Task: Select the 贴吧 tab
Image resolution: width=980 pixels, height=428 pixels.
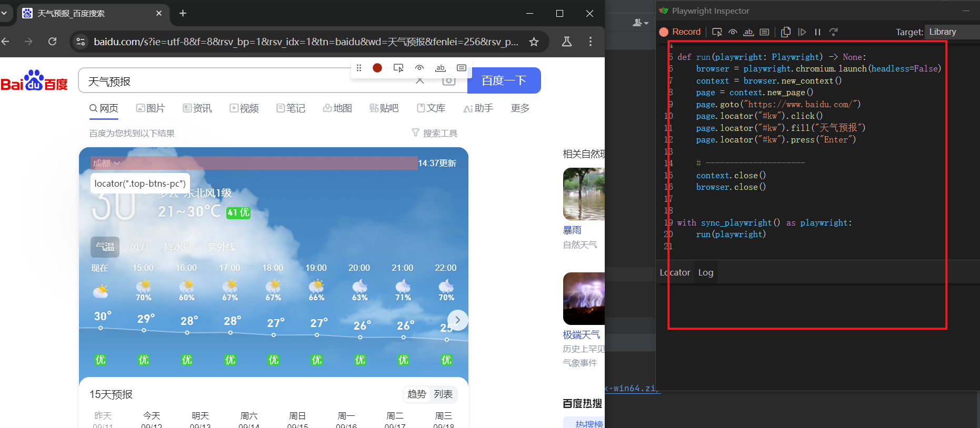Action: [384, 108]
